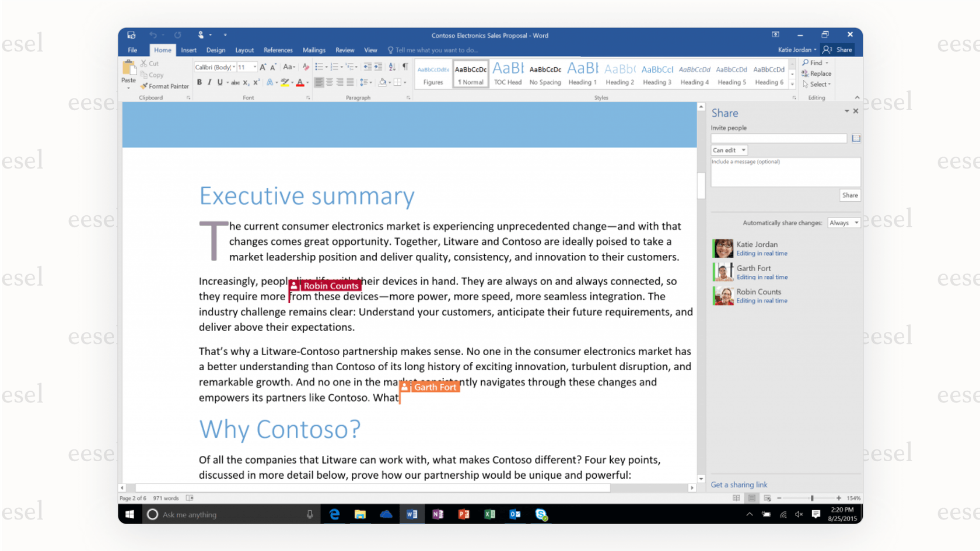Apply Heading 1 style from the gallery
Viewport: 980px width, 551px height.
pyautogui.click(x=582, y=73)
